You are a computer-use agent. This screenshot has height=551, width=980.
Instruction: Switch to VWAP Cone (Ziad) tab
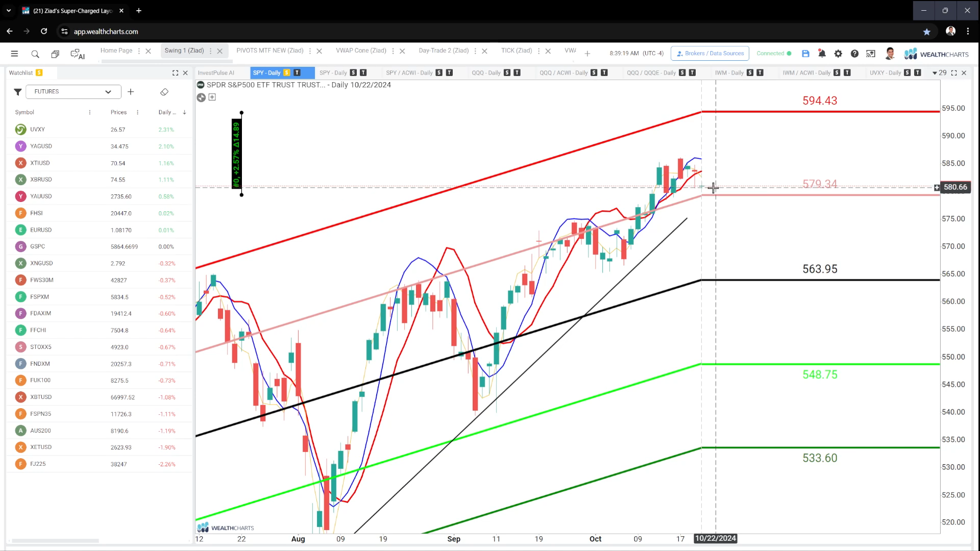(361, 51)
